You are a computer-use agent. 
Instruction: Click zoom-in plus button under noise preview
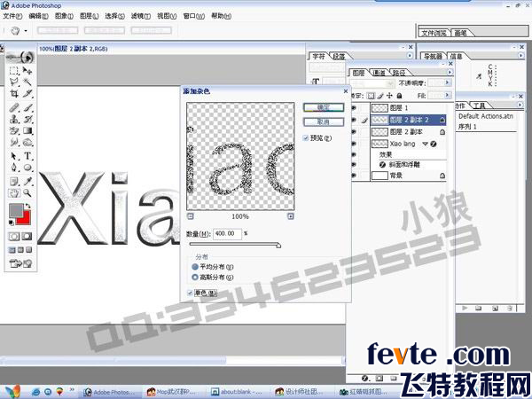click(291, 215)
